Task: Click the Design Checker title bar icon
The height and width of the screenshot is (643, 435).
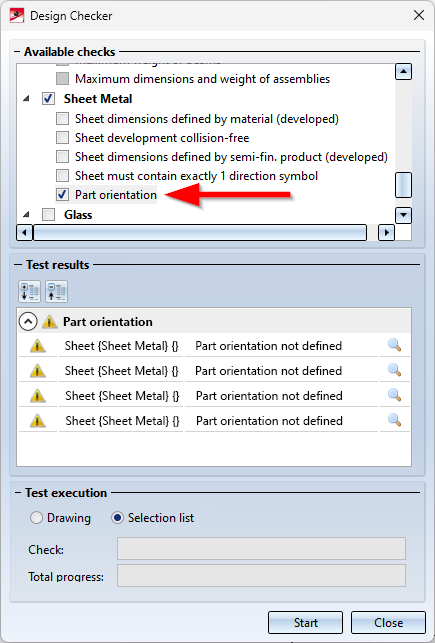Action: point(17,16)
